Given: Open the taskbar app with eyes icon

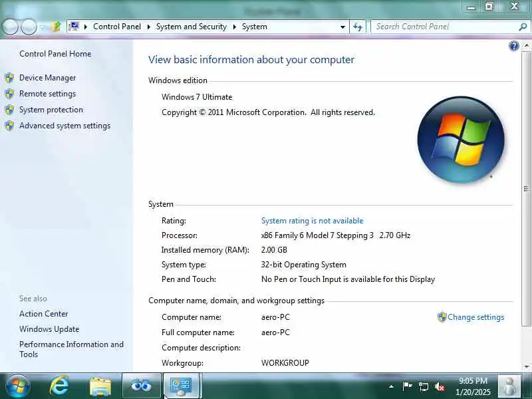Looking at the screenshot, I should 141,386.
